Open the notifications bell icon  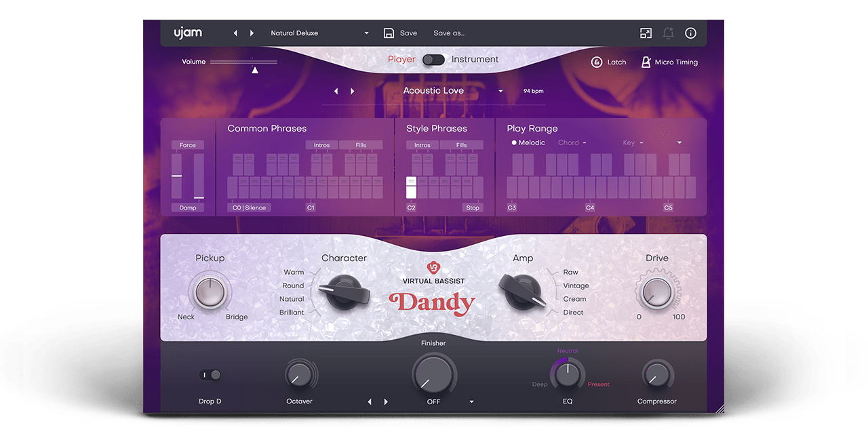point(668,33)
